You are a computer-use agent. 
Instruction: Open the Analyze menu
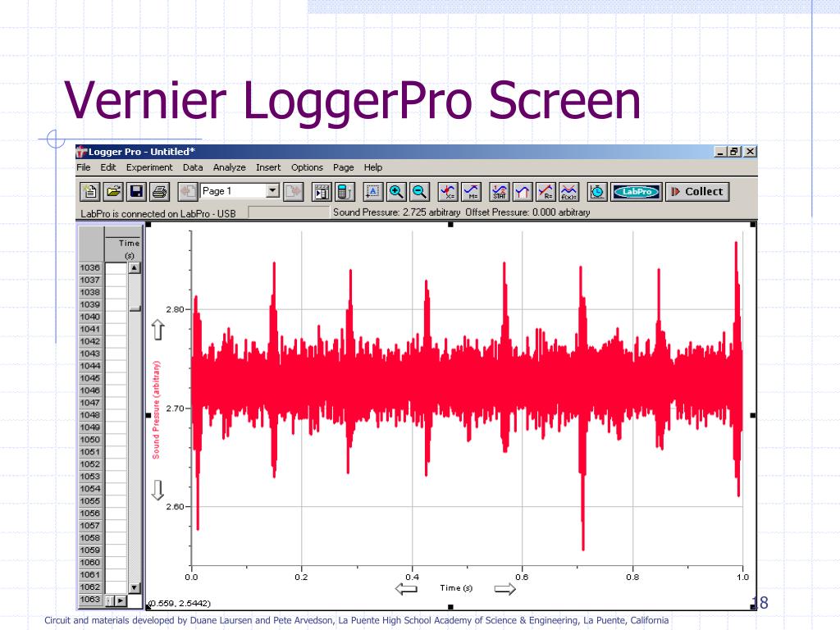coord(230,167)
